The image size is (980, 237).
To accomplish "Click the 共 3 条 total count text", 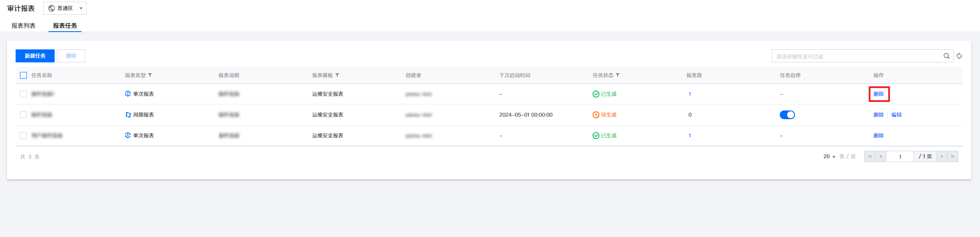I will (30, 157).
